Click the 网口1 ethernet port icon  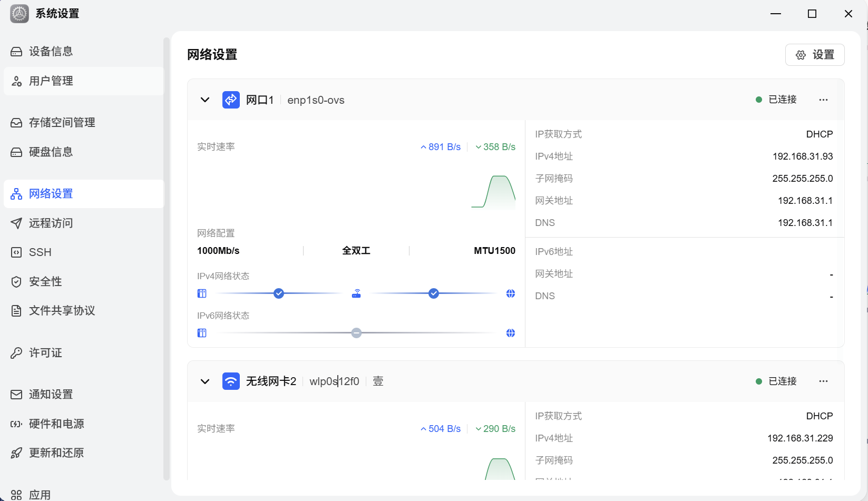[x=231, y=100]
